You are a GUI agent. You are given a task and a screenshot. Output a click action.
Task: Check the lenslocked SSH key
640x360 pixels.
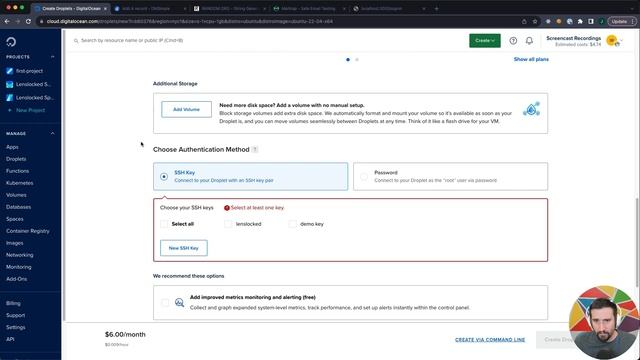tap(228, 224)
